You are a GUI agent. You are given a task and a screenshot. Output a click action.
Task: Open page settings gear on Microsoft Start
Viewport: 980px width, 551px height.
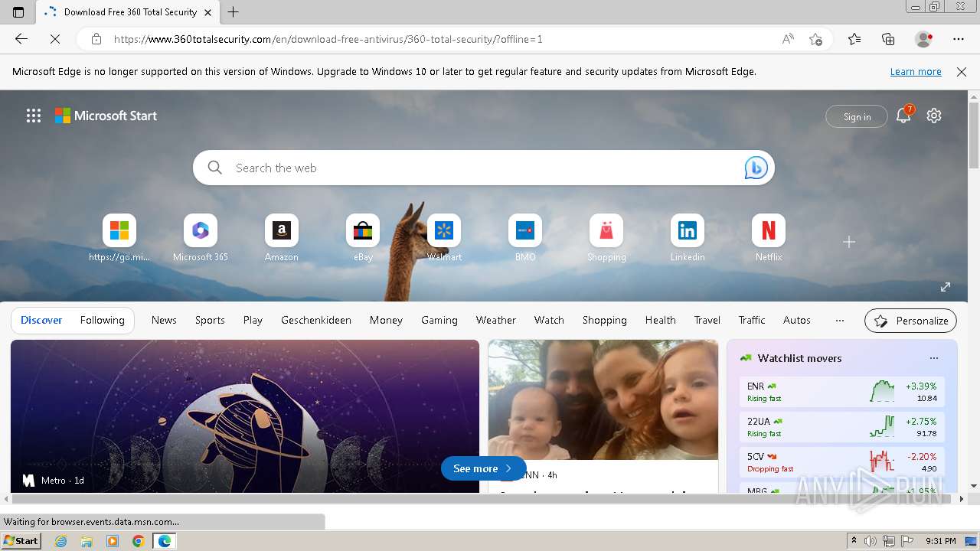point(934,116)
